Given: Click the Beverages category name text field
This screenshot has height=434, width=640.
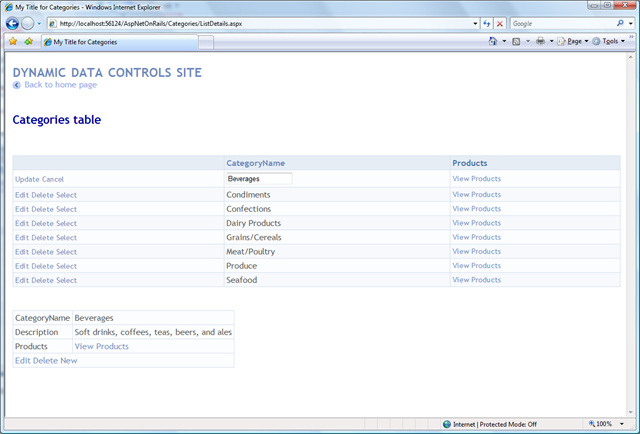Looking at the screenshot, I should coord(259,179).
